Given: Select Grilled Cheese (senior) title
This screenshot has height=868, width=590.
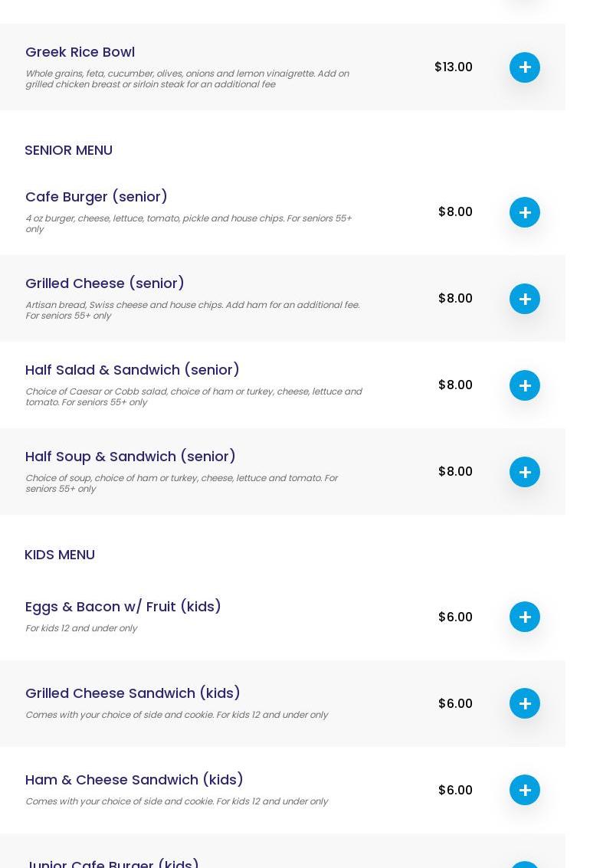Looking at the screenshot, I should point(105,283).
